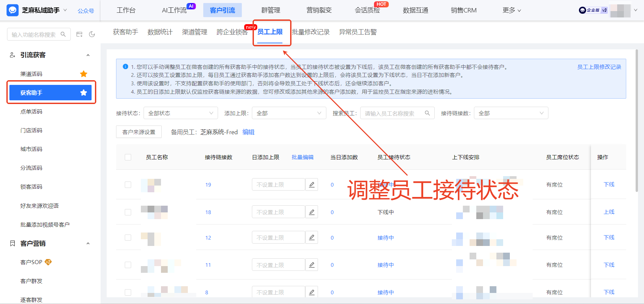Tick the select-all checkbox in the table header
Viewport: 644px width, 304px height.
click(x=128, y=157)
